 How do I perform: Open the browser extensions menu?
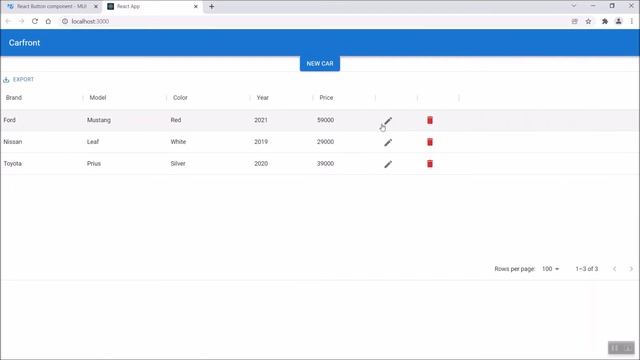click(x=604, y=21)
